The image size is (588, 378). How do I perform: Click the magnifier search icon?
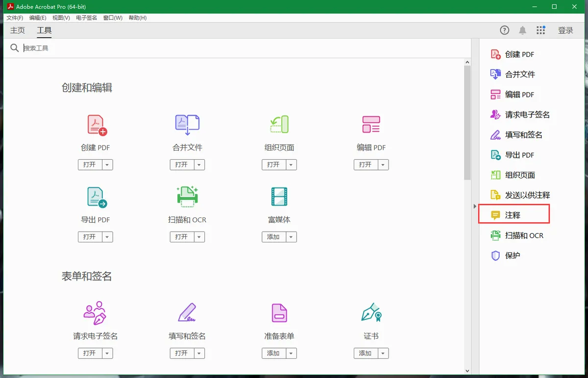(x=15, y=48)
